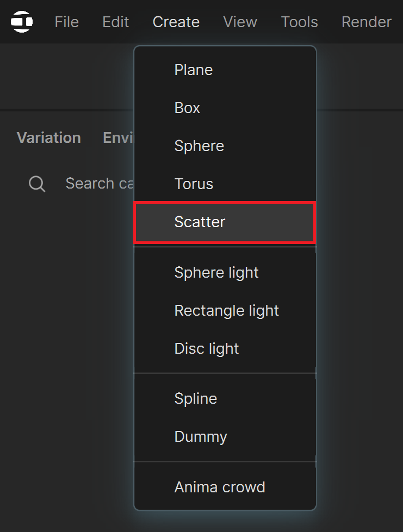Select Anima crowd entry

225,487
